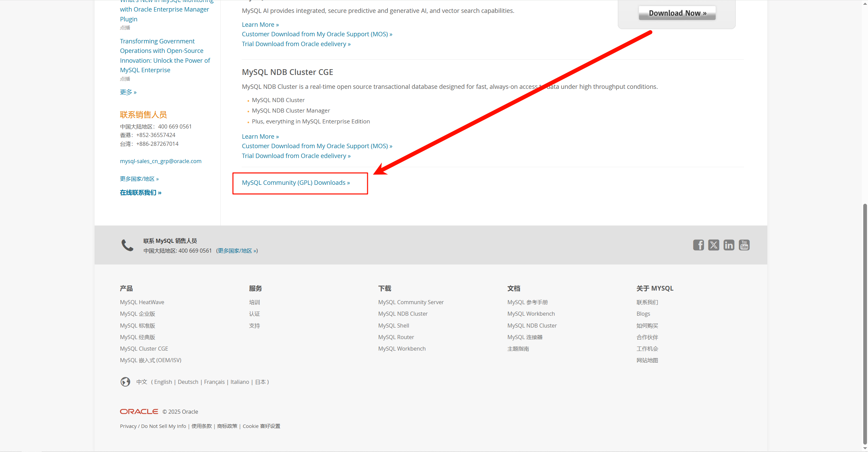Click the Oracle logo in footer
The height and width of the screenshot is (452, 868).
point(139,411)
